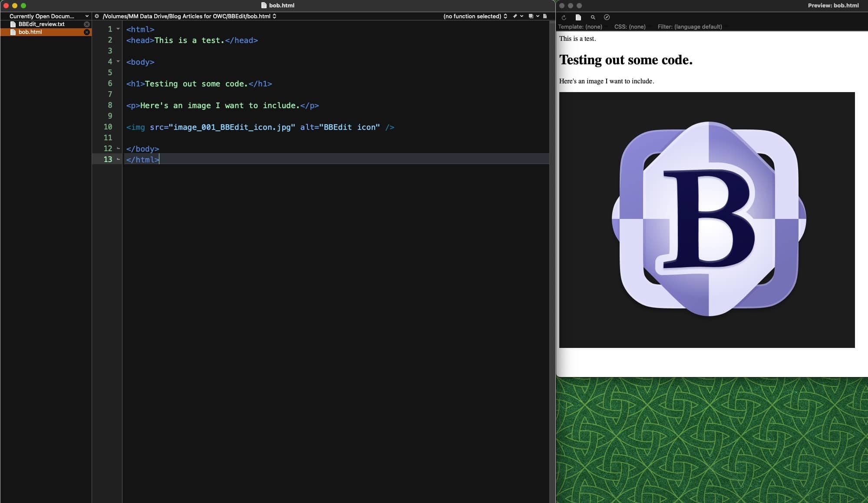Screen dimensions: 868x503
Task: Collapse the html tag fold on line 1
Action: pos(118,29)
